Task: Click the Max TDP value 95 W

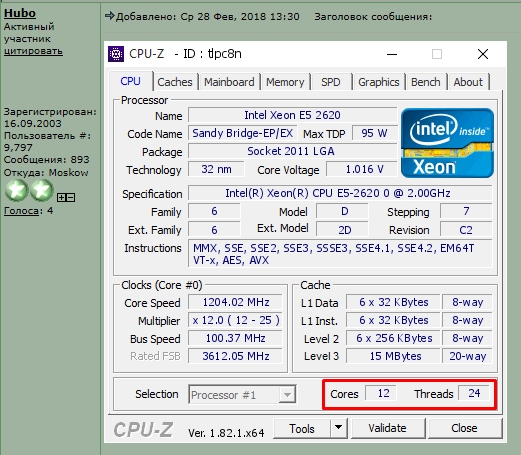Action: coord(374,133)
